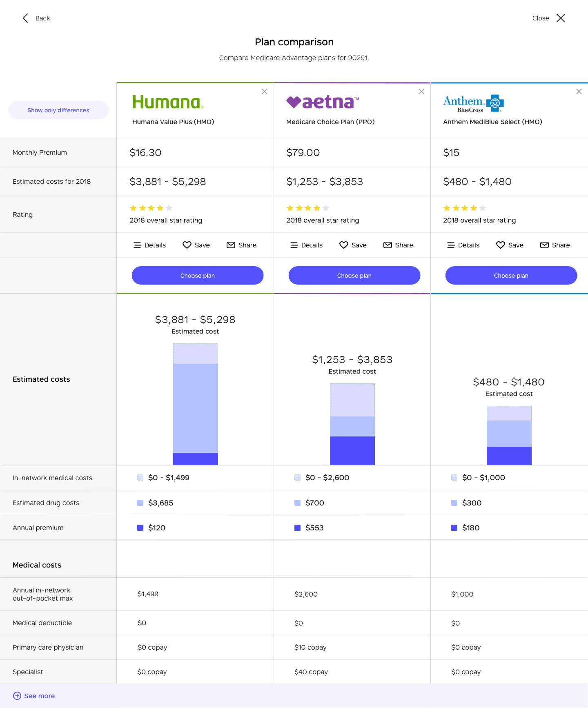588x708 pixels.
Task: Click Aetna in-network medical cost swatch
Action: pyautogui.click(x=297, y=478)
